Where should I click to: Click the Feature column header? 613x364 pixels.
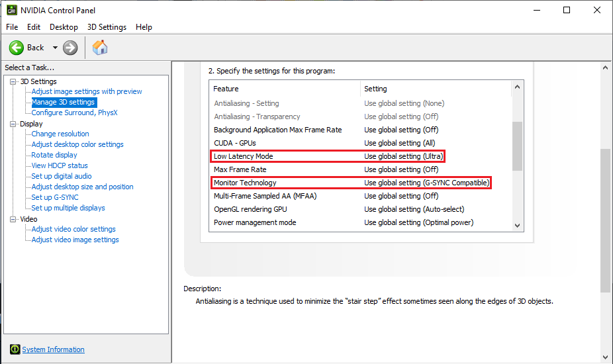point(226,89)
